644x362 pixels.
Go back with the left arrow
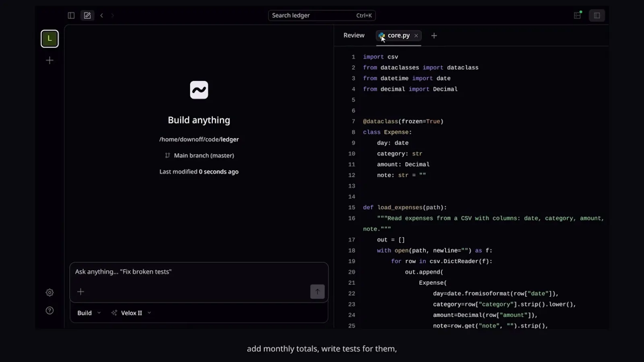click(x=102, y=15)
